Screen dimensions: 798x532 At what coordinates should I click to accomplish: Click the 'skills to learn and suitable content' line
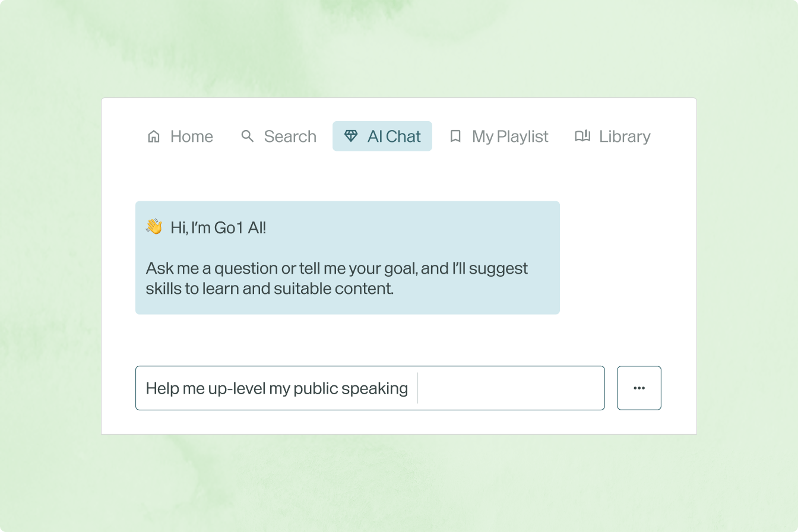click(x=270, y=289)
